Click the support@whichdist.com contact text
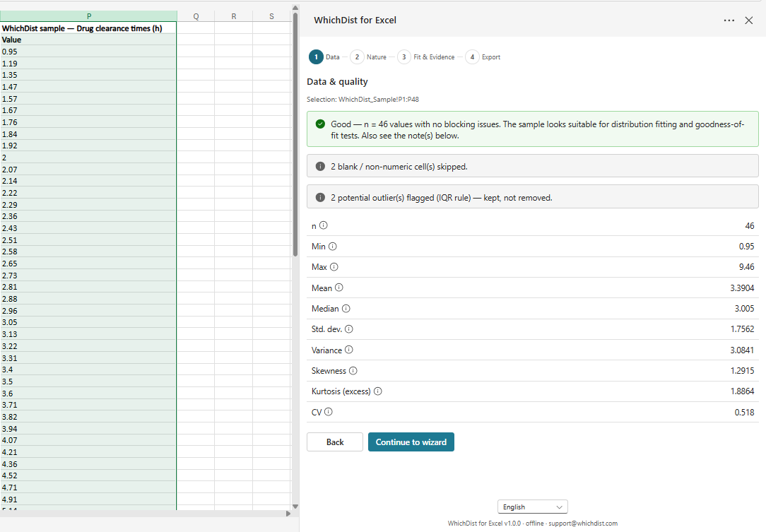 [x=583, y=524]
